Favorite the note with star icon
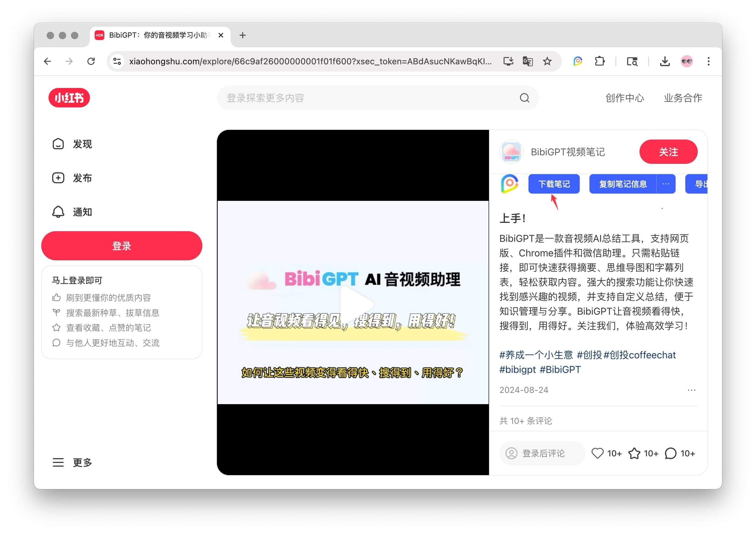This screenshot has width=756, height=534. point(634,453)
